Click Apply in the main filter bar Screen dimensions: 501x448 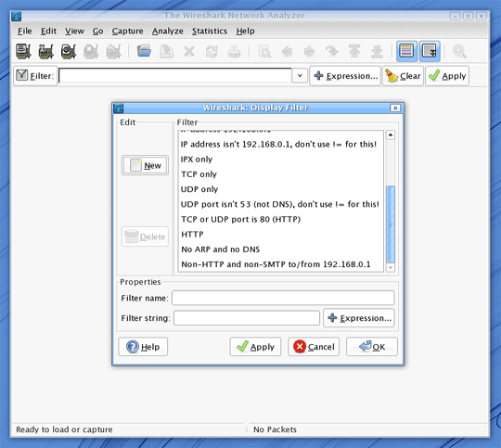[x=447, y=76]
